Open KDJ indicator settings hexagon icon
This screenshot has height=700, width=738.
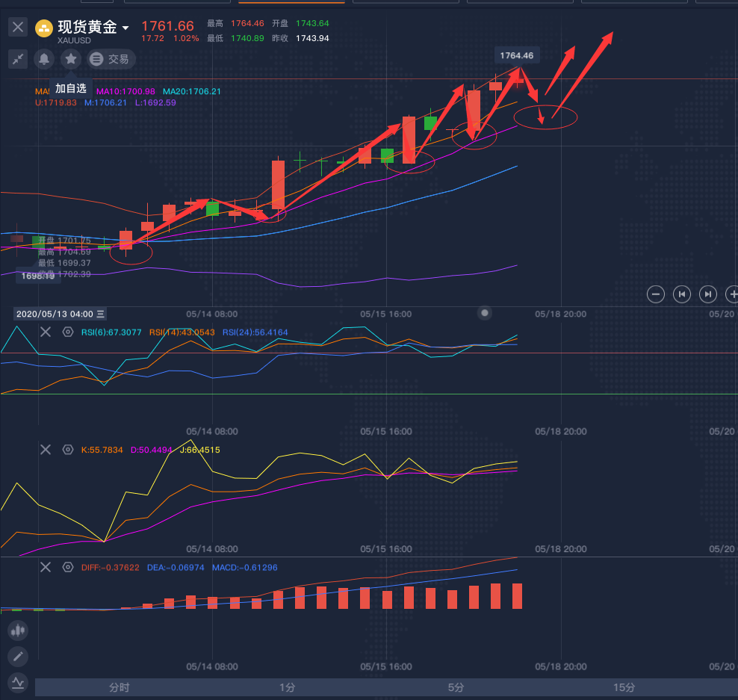click(x=68, y=450)
